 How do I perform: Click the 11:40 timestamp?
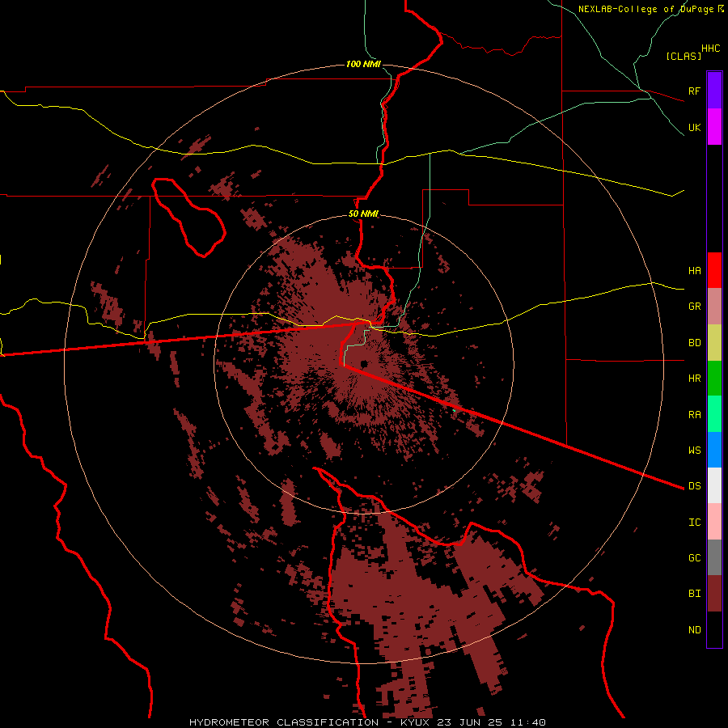(x=527, y=722)
